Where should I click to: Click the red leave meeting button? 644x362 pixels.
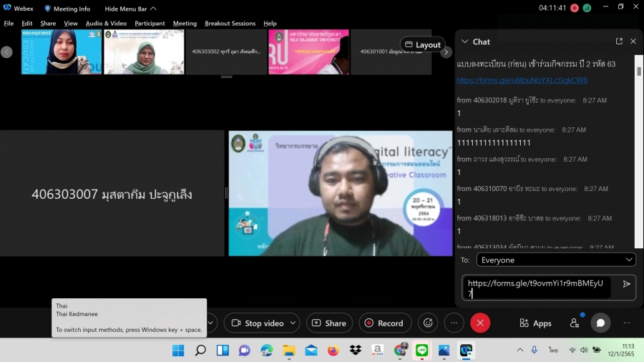pos(480,323)
